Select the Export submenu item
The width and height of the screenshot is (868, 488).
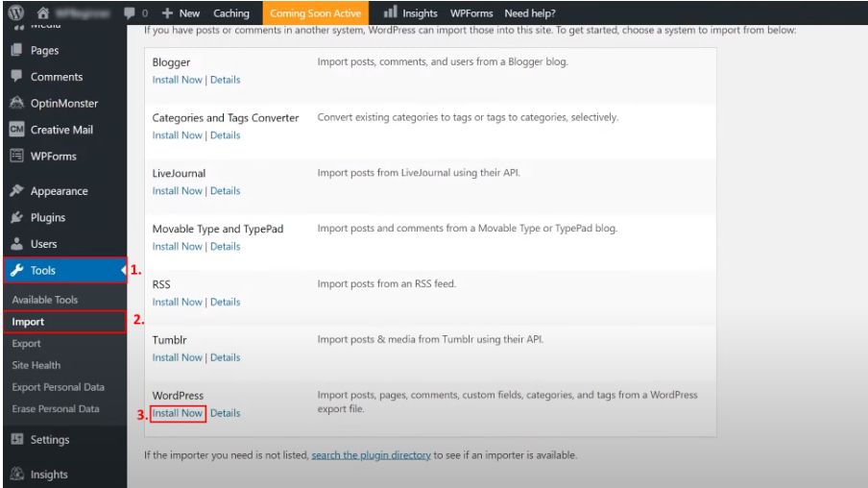click(x=26, y=344)
